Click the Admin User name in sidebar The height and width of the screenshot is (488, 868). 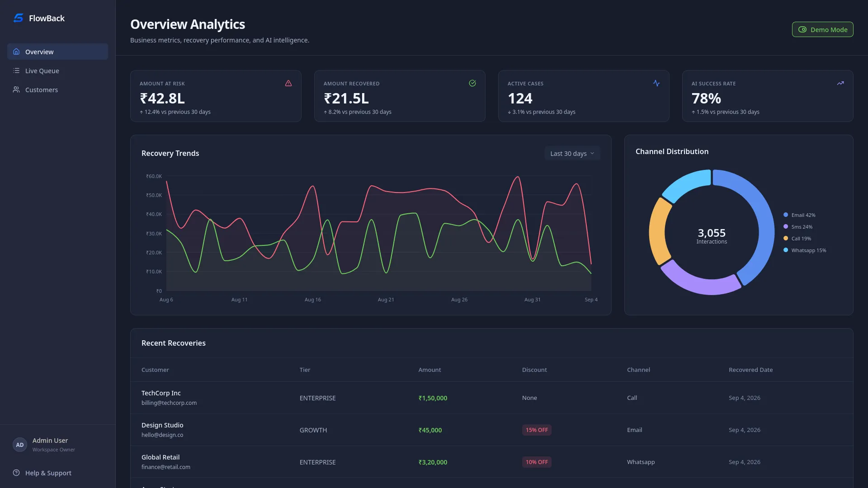[50, 441]
